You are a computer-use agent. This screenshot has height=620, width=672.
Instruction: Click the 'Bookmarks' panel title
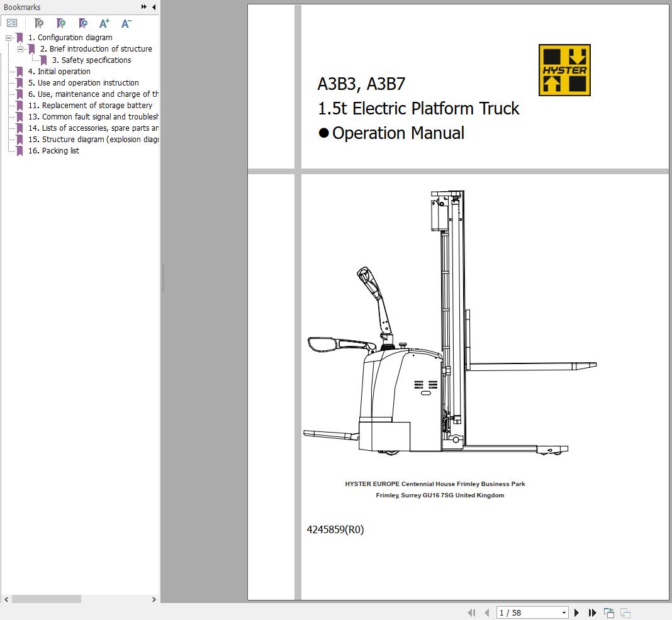(x=22, y=8)
